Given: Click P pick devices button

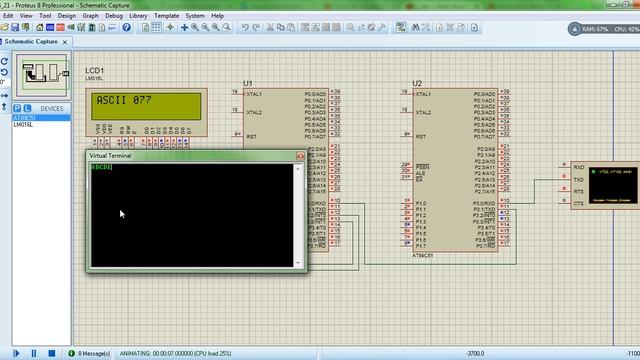Looking at the screenshot, I should click(17, 108).
